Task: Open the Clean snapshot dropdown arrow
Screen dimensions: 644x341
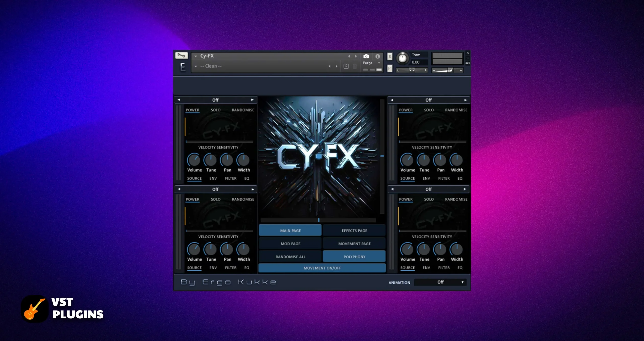Action: 196,66
